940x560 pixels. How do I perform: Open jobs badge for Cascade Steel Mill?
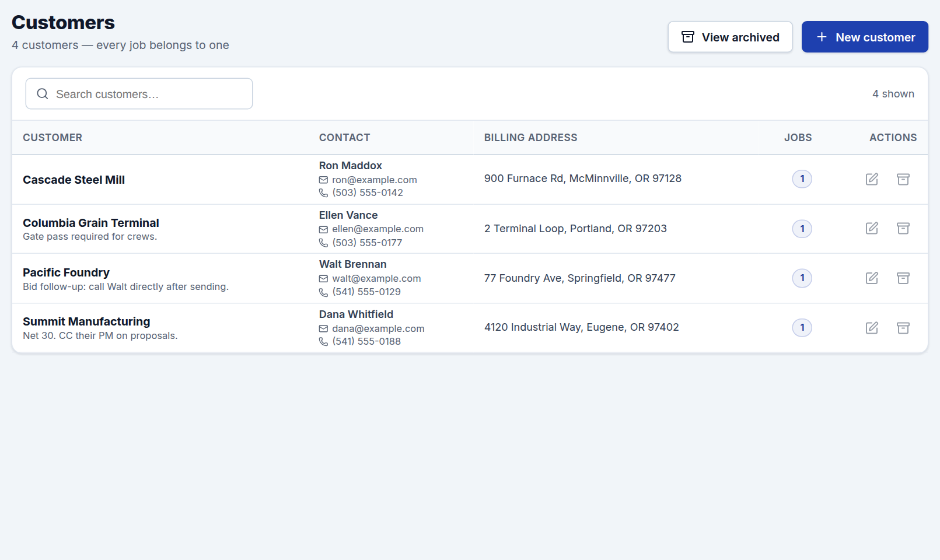[x=802, y=178]
